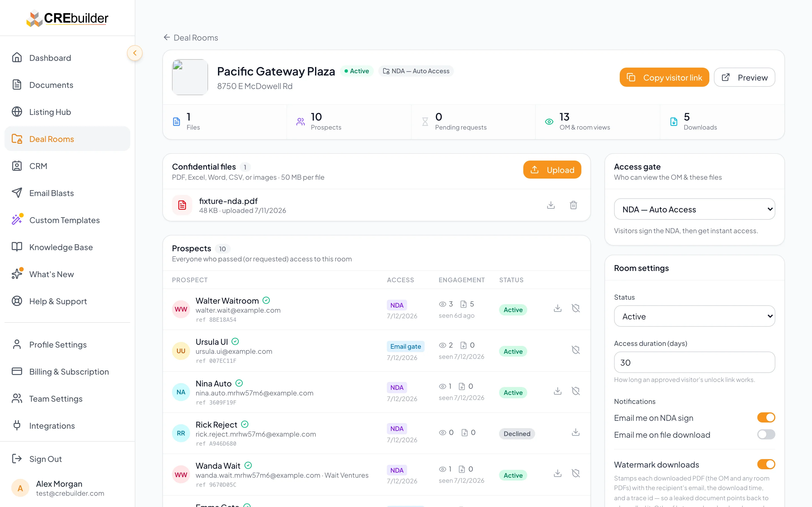Open the NDA — Auto Access gate dropdown
Image resolution: width=812 pixels, height=507 pixels.
tap(694, 209)
